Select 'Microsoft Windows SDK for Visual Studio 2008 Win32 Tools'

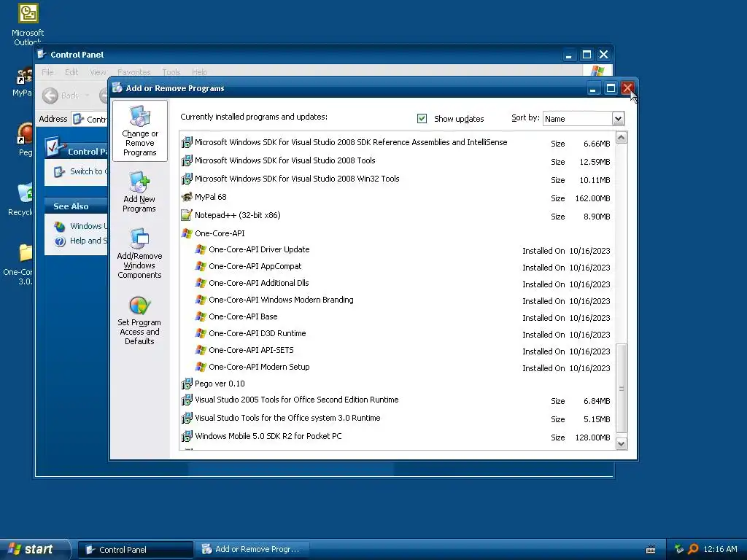pos(297,179)
